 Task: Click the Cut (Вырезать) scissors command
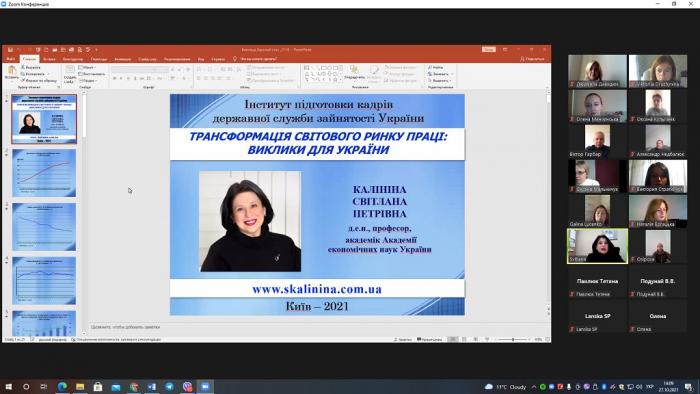pos(31,67)
